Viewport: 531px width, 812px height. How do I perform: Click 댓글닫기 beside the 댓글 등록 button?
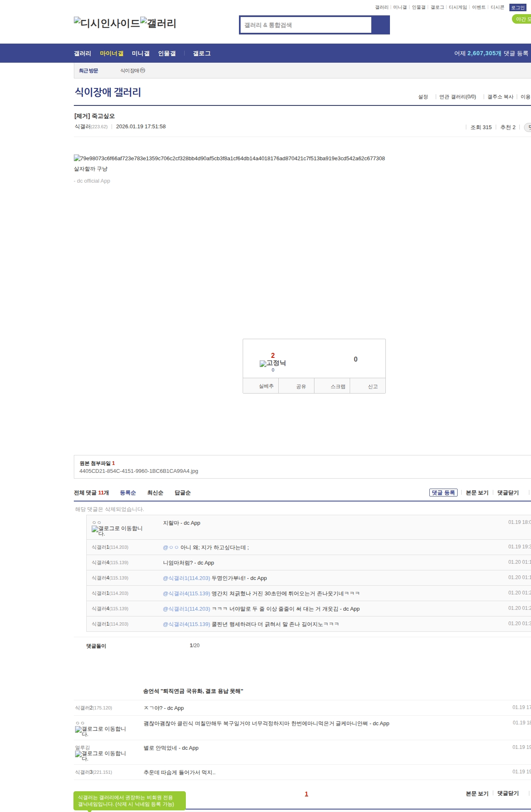508,493
